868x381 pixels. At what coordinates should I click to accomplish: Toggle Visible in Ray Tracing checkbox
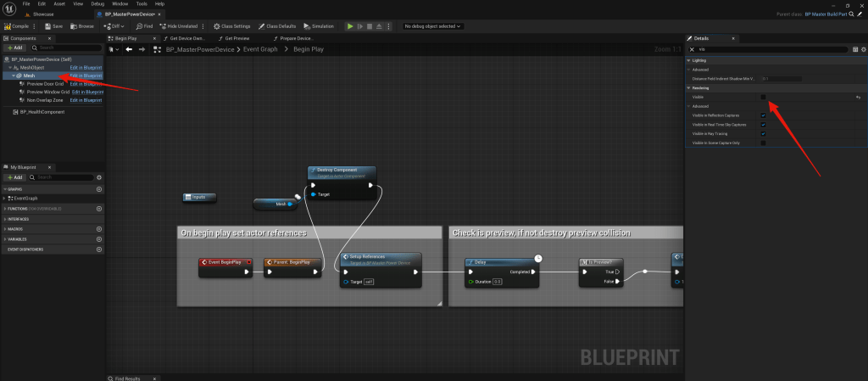click(x=764, y=133)
